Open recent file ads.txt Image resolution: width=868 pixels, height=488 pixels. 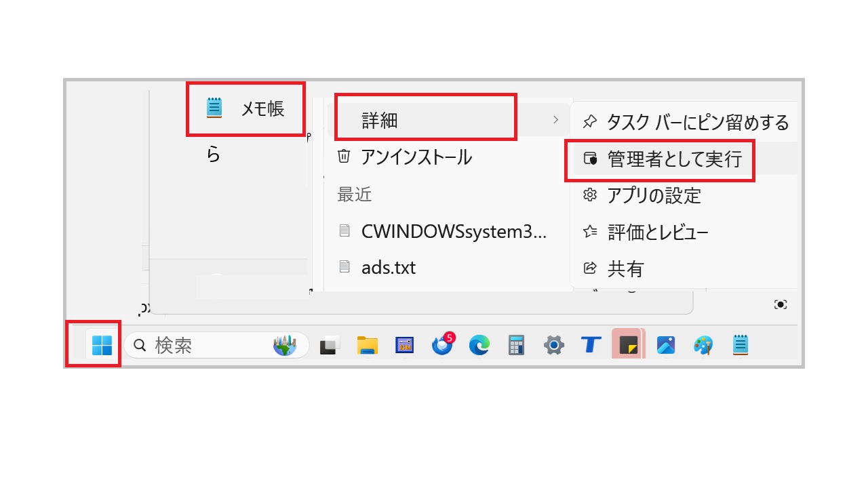(388, 268)
